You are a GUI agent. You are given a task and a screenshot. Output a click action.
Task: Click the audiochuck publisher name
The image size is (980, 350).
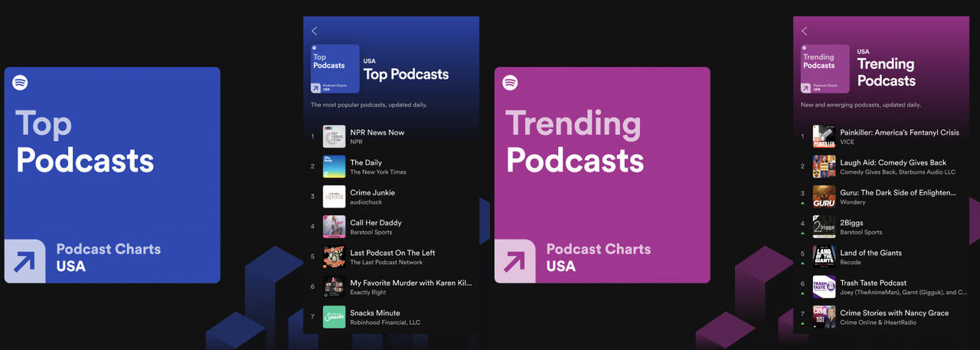[x=365, y=202]
